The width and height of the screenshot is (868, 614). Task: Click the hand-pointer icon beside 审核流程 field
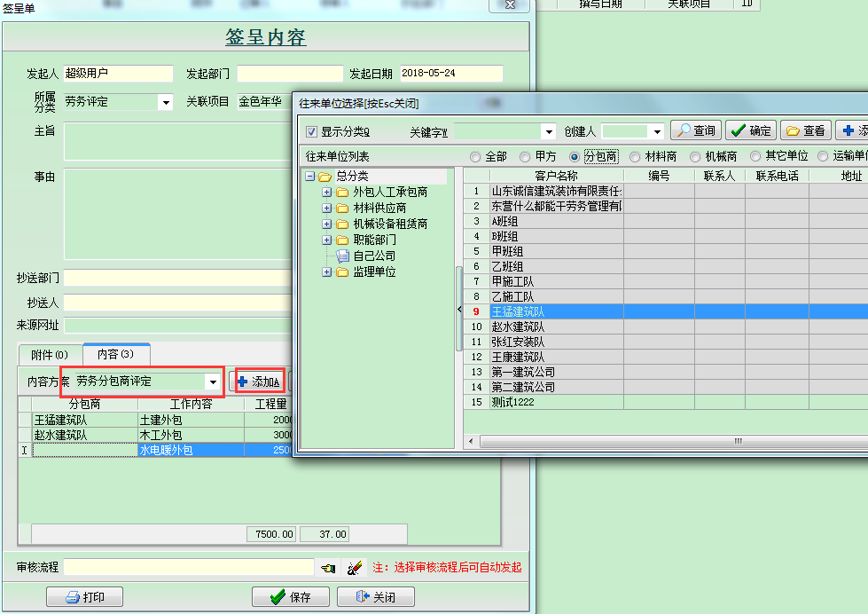pos(329,567)
